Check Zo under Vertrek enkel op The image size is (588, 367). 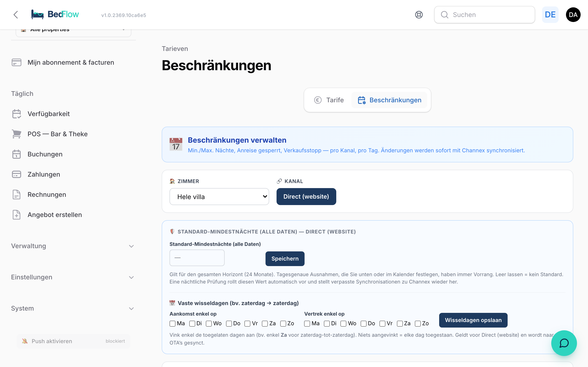click(418, 324)
